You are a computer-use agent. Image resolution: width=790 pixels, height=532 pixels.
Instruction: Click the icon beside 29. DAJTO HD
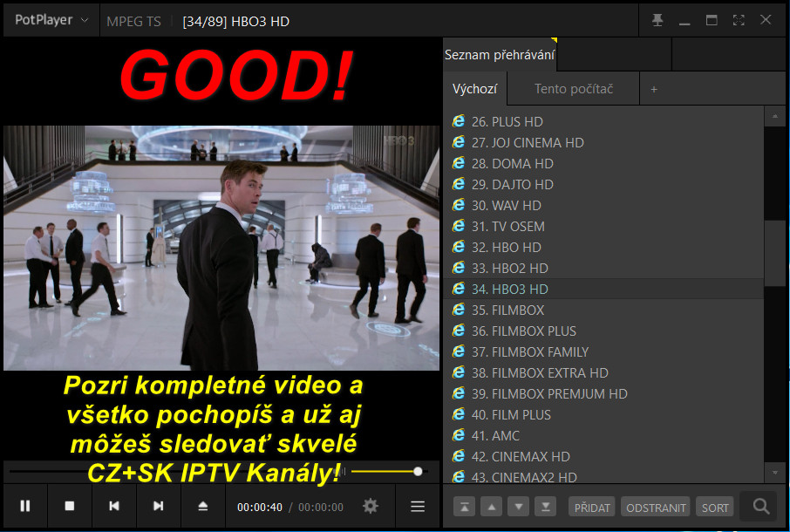tap(459, 183)
